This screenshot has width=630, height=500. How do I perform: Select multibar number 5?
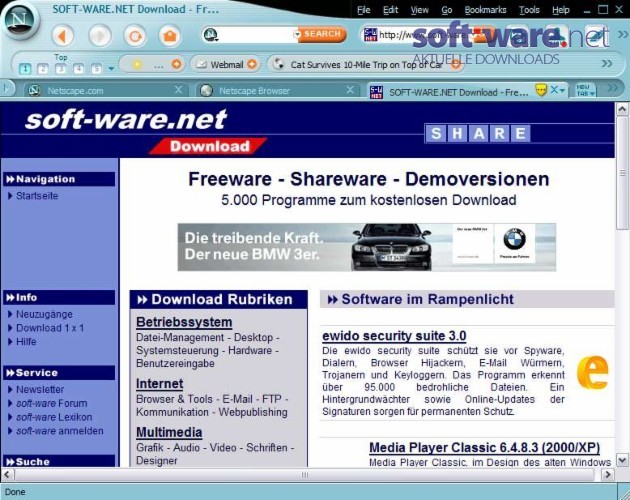tap(96, 69)
